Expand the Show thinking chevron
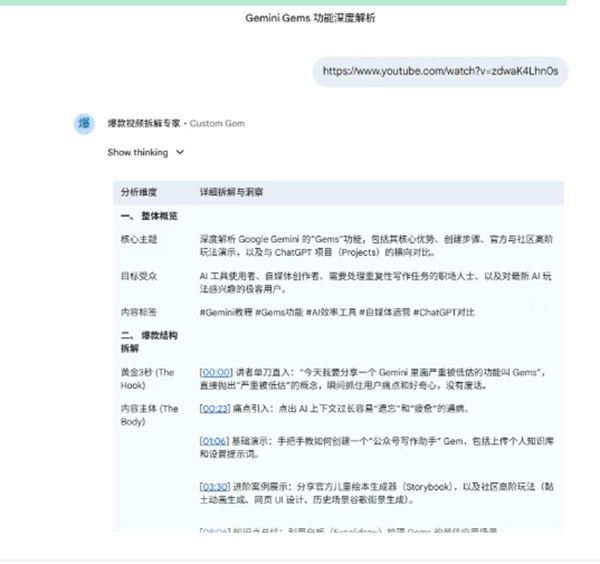This screenshot has width=600, height=564. (180, 153)
